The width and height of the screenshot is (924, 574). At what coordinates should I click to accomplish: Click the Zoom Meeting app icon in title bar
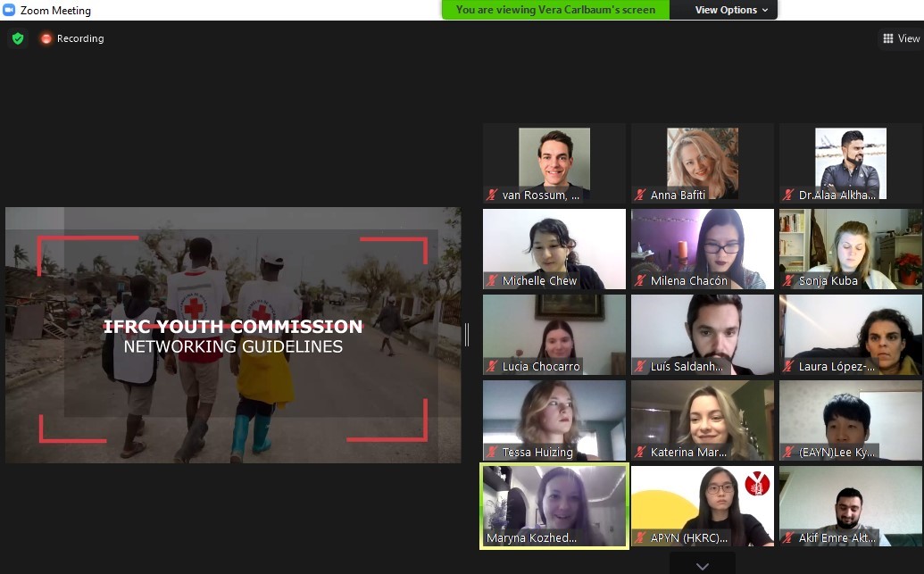pos(9,10)
